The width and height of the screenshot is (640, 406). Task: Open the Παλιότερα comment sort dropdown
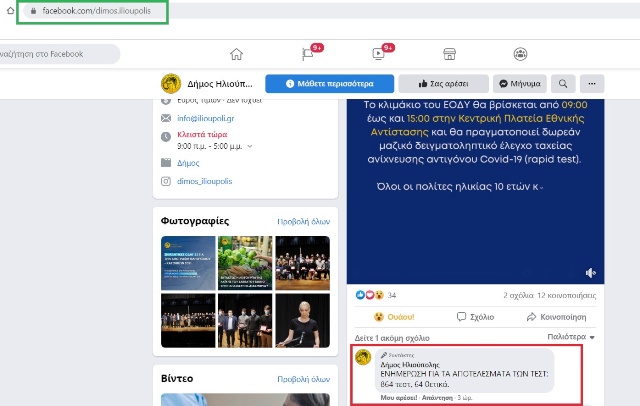pyautogui.click(x=571, y=337)
